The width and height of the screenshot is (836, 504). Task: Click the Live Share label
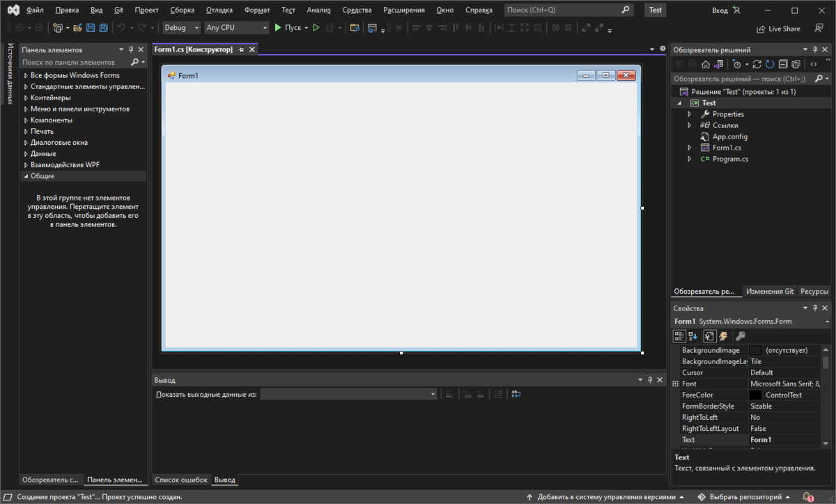[x=784, y=29]
